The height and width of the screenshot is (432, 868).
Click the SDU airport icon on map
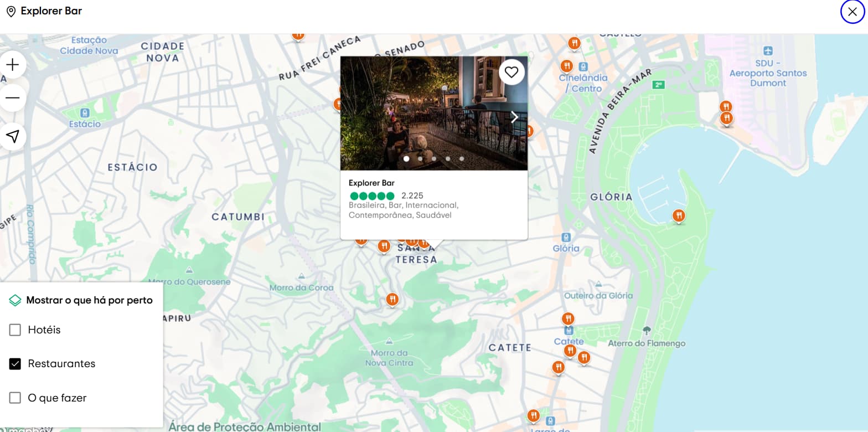767,51
